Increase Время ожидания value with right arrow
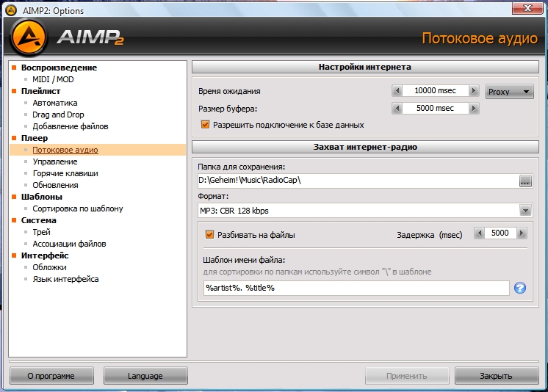Viewport: 548px width, 392px height. 474,91
